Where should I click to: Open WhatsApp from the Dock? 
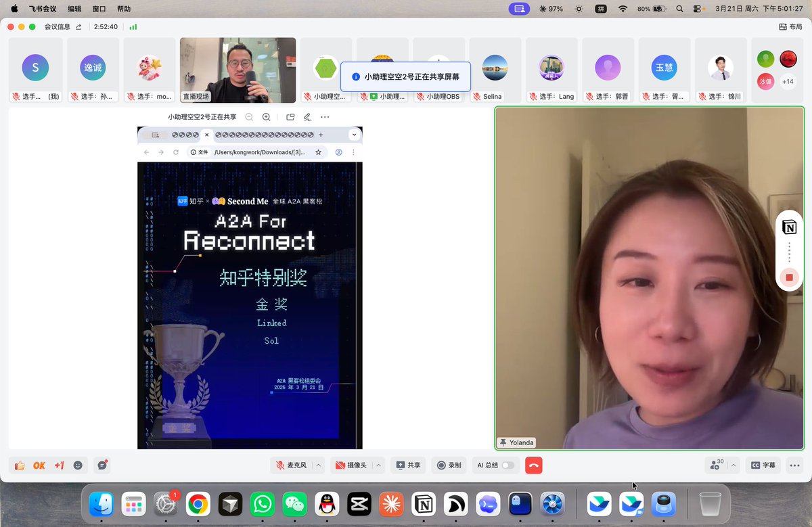point(262,504)
